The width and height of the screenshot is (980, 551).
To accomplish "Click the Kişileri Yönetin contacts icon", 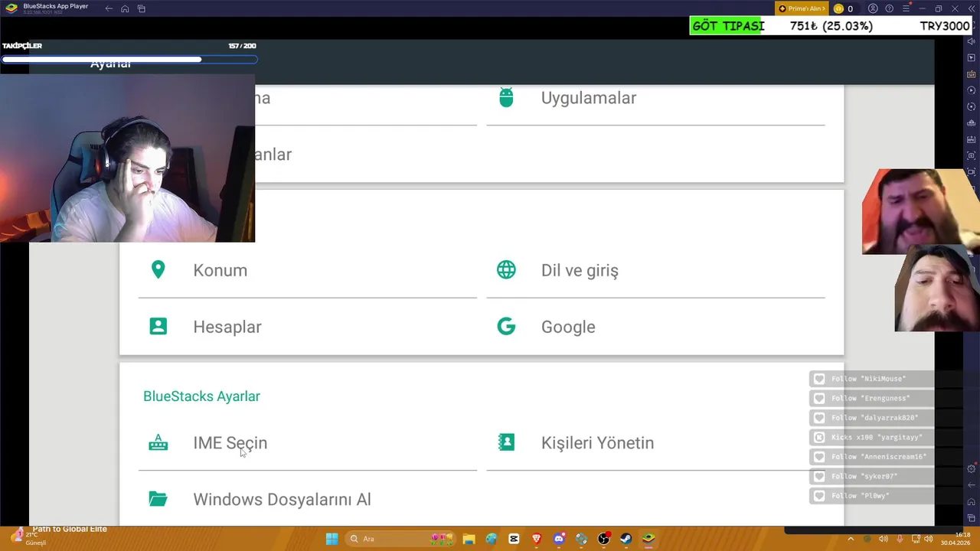I will click(x=506, y=442).
